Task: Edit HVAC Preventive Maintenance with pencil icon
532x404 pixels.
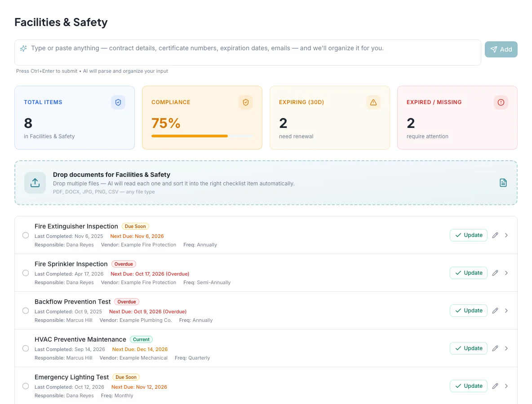Action: (495, 348)
